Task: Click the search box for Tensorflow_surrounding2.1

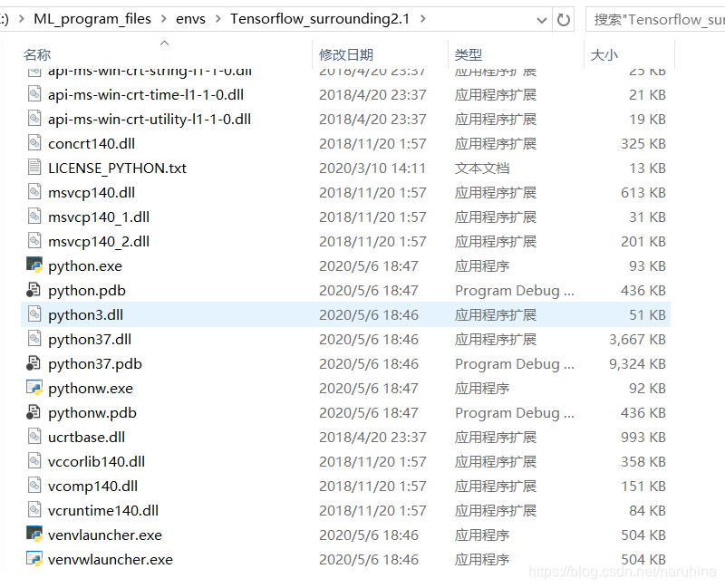Action: 655,19
